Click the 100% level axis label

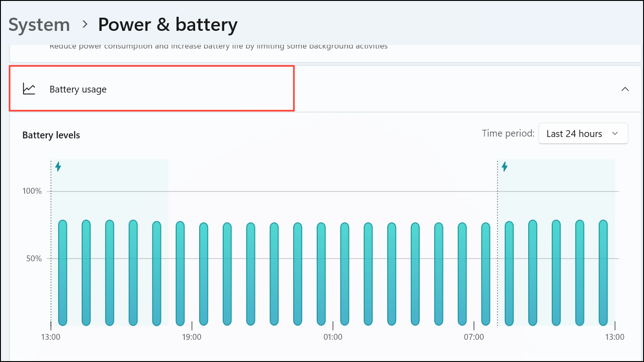coord(32,191)
